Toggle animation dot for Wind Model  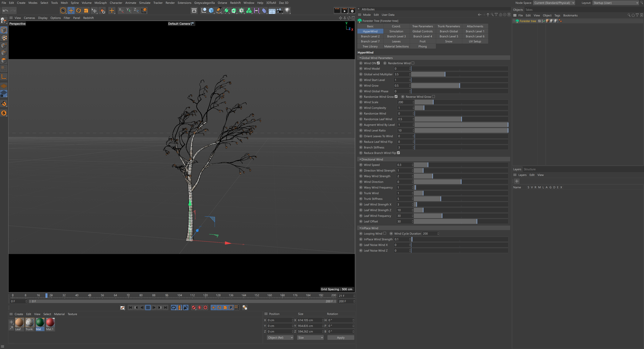361,68
